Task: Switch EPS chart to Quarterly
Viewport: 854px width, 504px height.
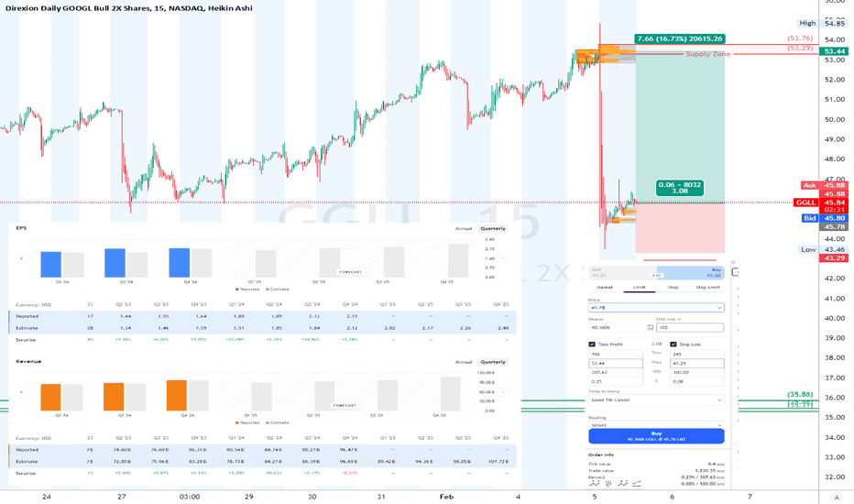Action: pos(493,229)
